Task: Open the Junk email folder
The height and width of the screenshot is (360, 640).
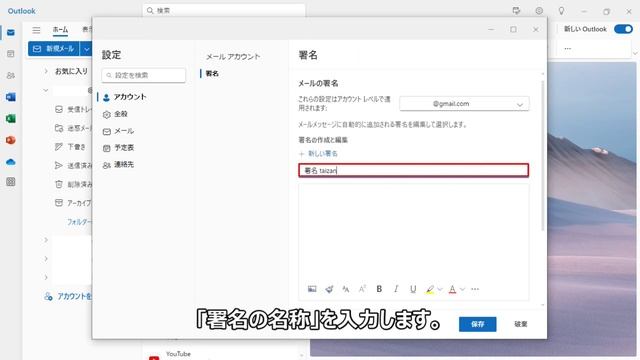Action: [73, 128]
